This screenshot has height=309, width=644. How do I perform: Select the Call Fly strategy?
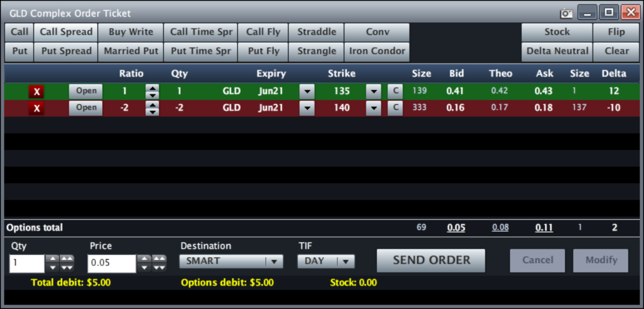(263, 32)
